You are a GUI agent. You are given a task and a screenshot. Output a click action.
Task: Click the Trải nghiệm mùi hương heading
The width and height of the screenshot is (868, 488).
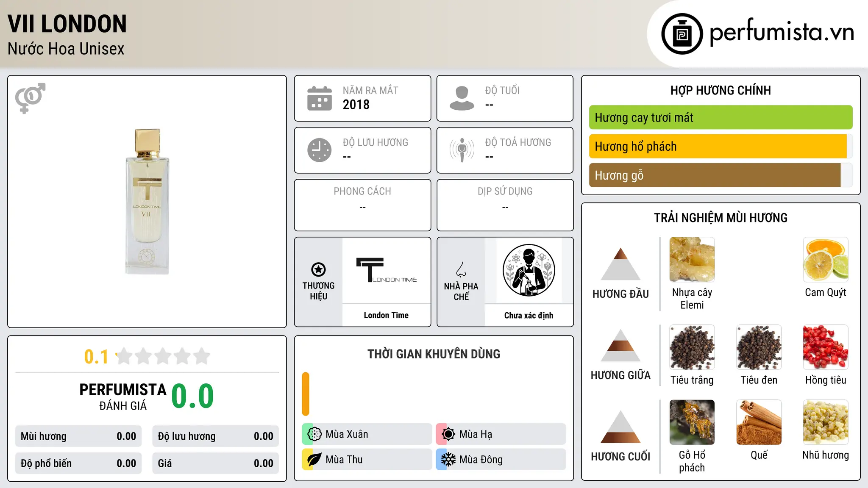[x=721, y=218]
